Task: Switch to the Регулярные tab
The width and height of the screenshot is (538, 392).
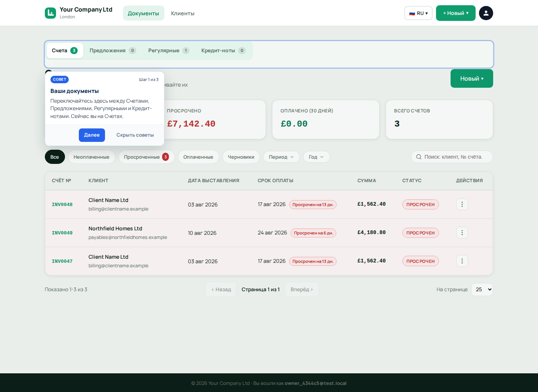Action: (168, 50)
